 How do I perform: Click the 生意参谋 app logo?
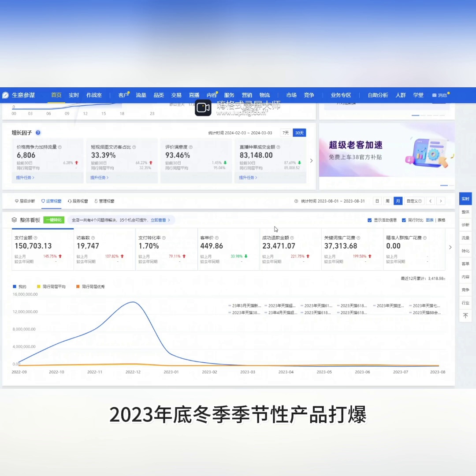[6, 95]
